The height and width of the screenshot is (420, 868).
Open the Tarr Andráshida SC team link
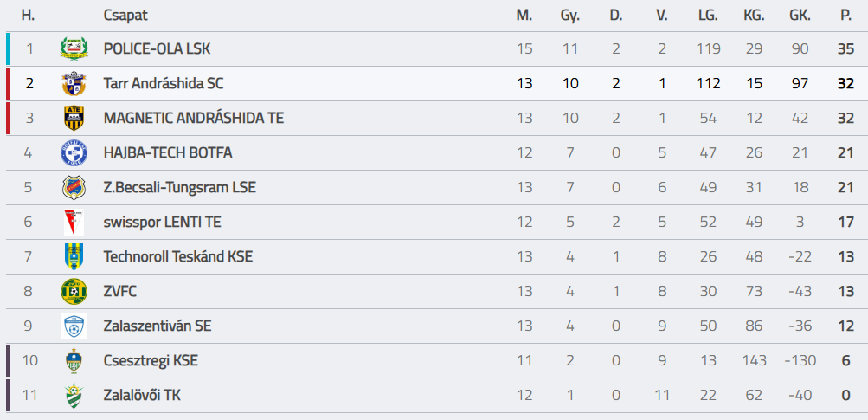pos(164,83)
